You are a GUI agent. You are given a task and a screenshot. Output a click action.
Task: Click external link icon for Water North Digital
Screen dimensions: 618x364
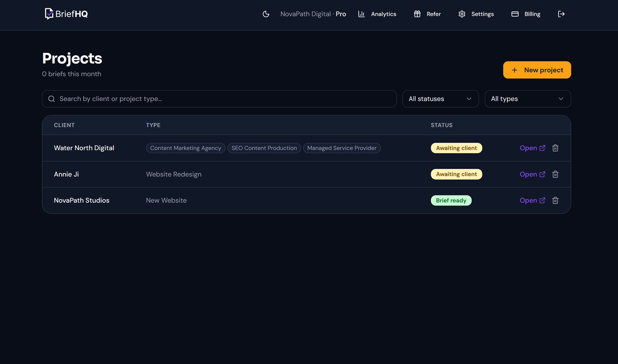point(542,148)
